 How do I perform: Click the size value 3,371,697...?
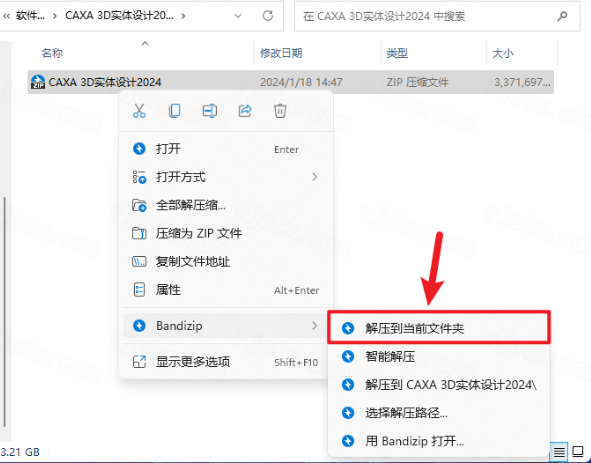tap(522, 82)
